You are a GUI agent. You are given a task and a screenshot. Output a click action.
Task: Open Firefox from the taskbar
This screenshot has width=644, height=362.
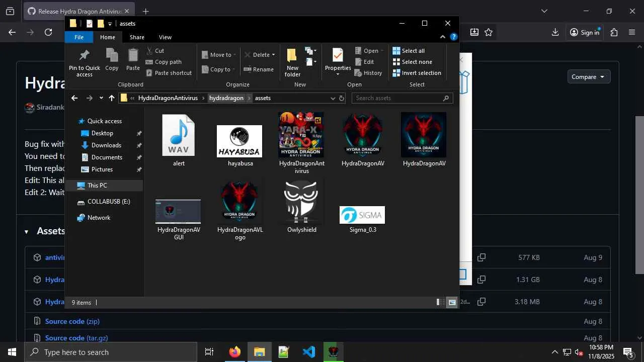pyautogui.click(x=234, y=352)
